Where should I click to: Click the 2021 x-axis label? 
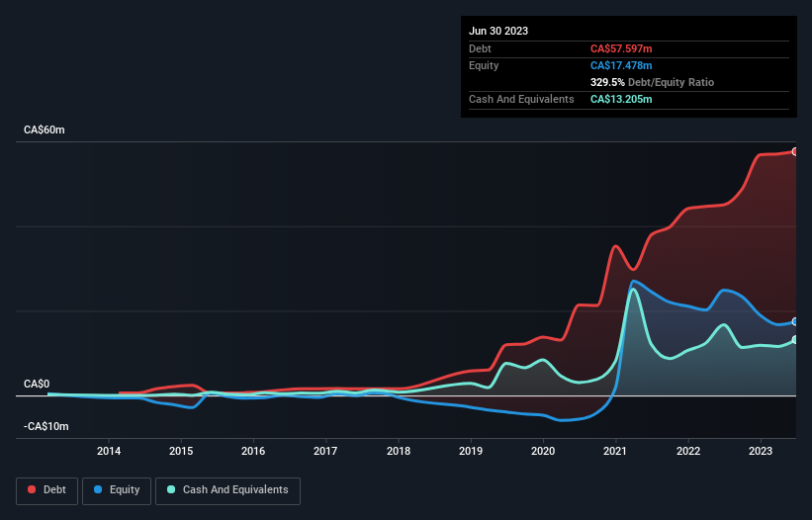click(615, 451)
